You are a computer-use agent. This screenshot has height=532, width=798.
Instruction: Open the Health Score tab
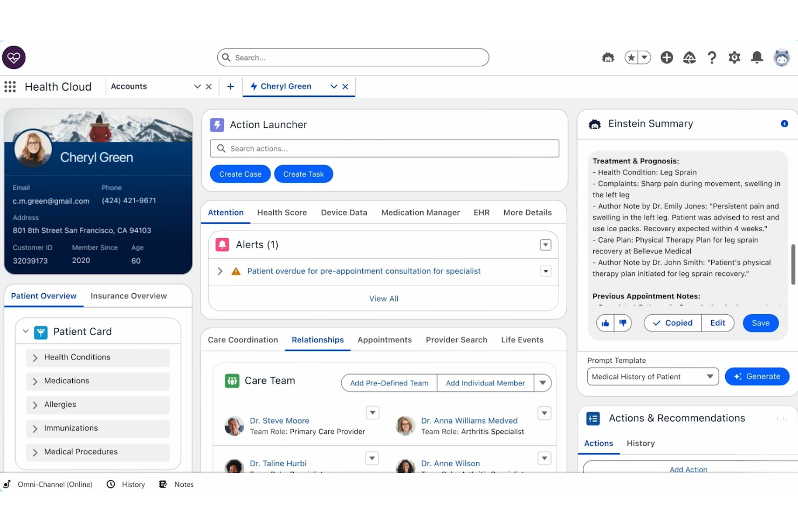[x=282, y=213]
